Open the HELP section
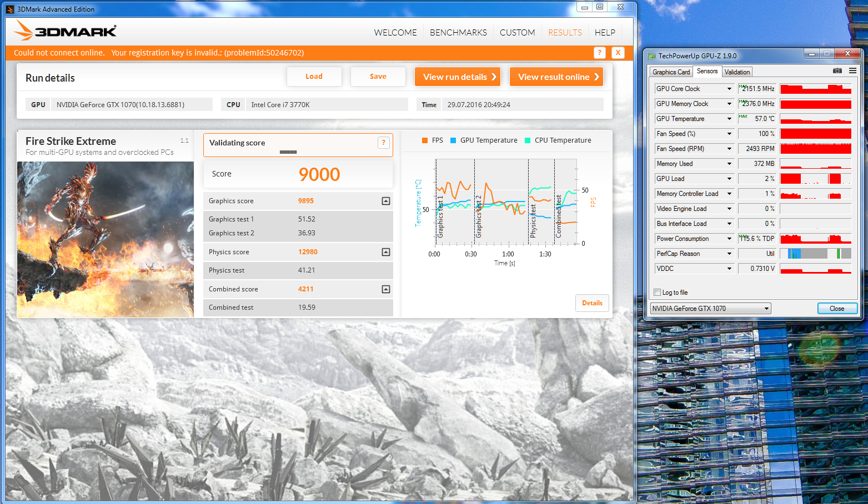Viewport: 868px width, 504px height. (x=605, y=33)
